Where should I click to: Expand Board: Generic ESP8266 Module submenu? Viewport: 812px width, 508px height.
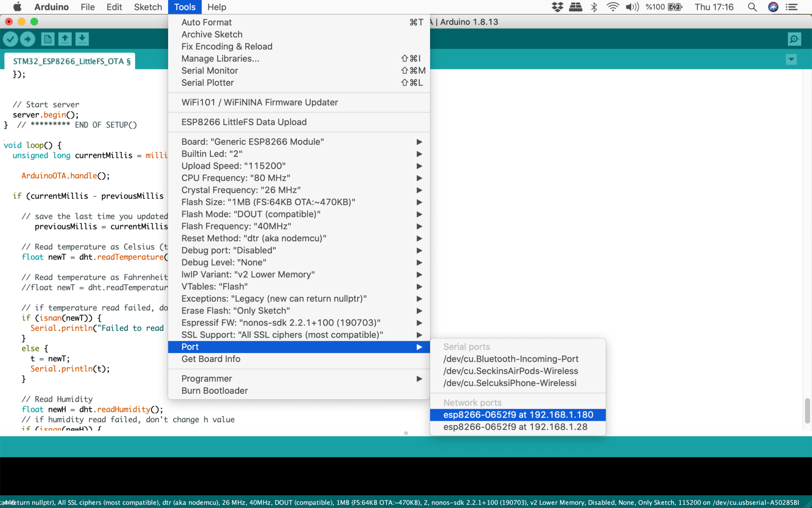coord(299,142)
